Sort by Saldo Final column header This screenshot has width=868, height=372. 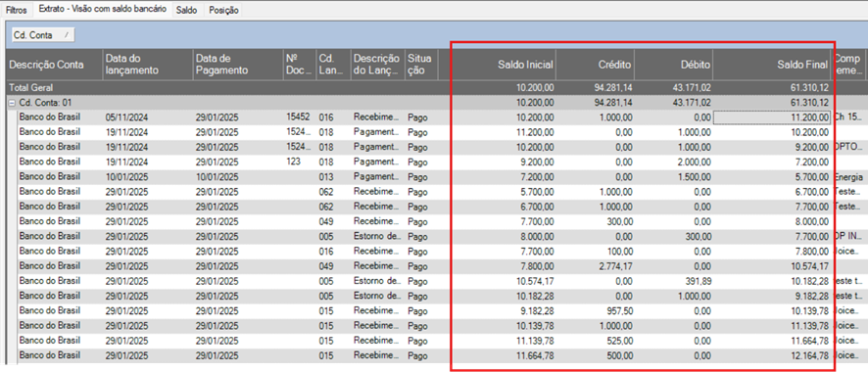point(772,65)
